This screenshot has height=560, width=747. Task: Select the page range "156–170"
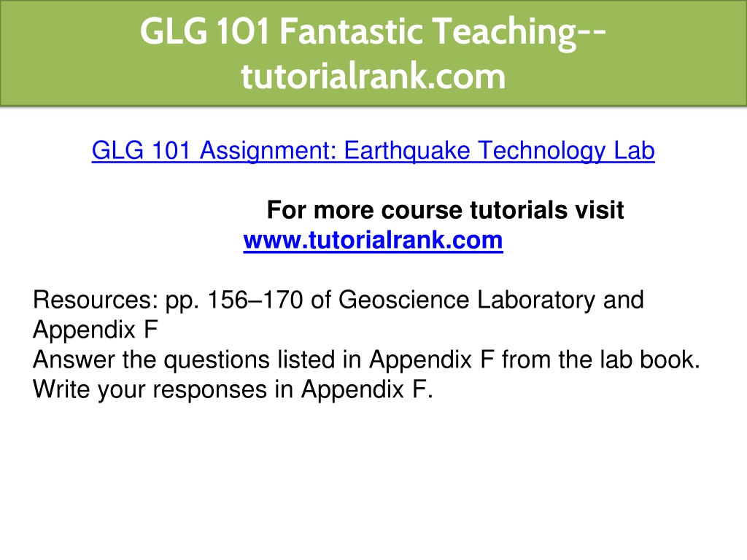(255, 300)
